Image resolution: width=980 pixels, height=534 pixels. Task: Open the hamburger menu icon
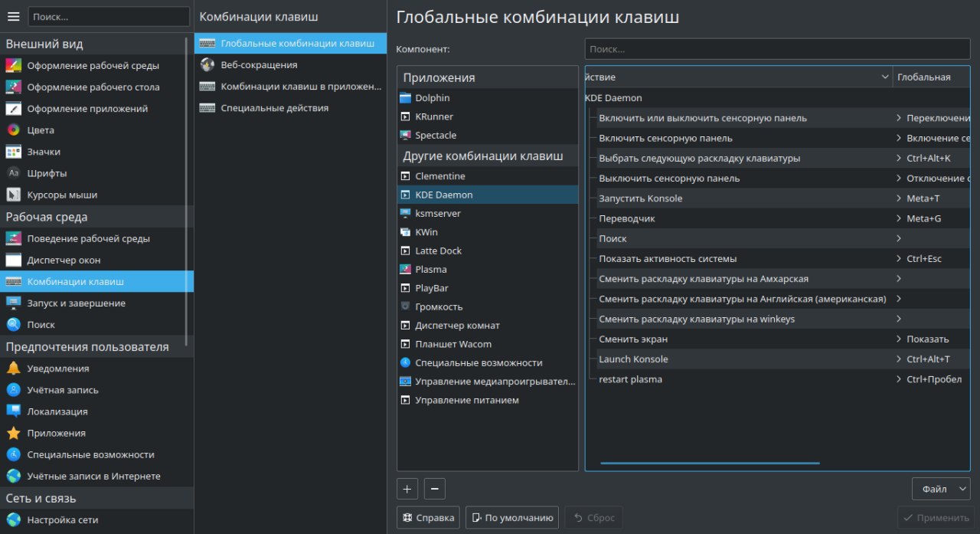point(13,16)
